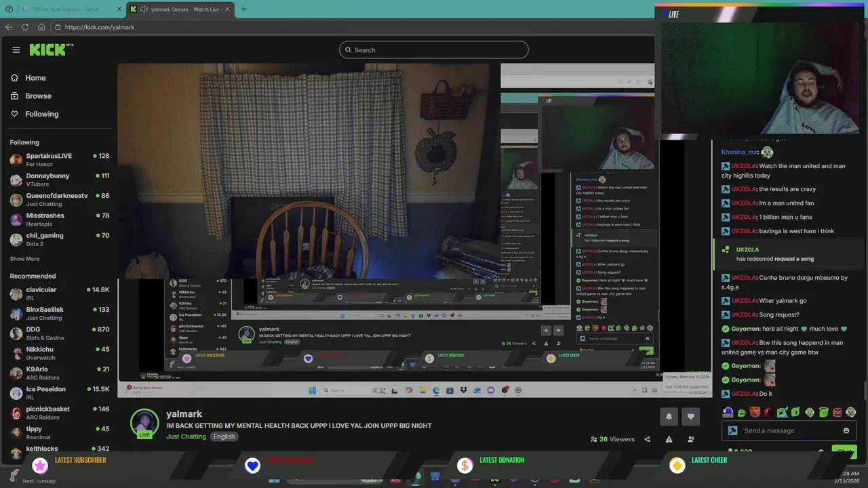Report stream with warning triangle icon
The image size is (868, 488).
coord(669,439)
